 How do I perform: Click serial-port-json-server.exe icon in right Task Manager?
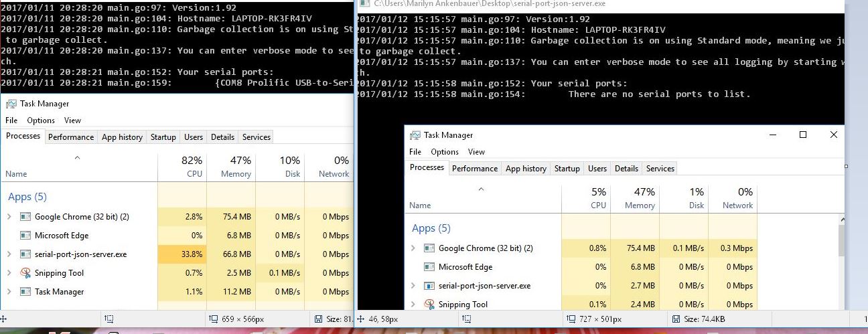[x=429, y=286]
